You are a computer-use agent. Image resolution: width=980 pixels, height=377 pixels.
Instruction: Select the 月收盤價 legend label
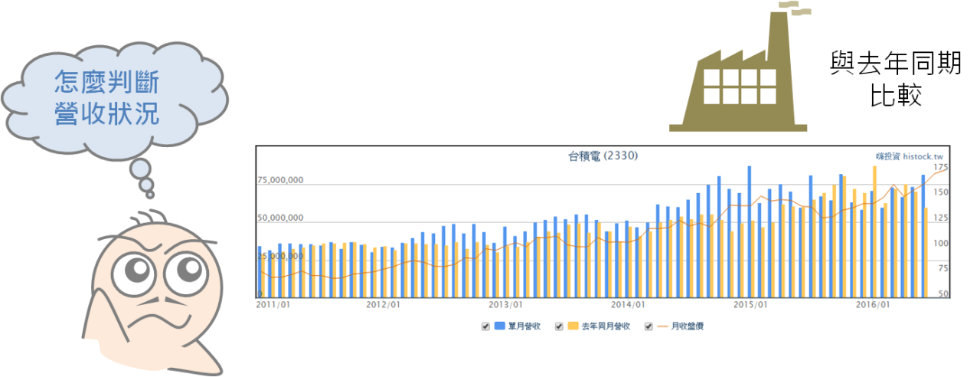pos(687,326)
